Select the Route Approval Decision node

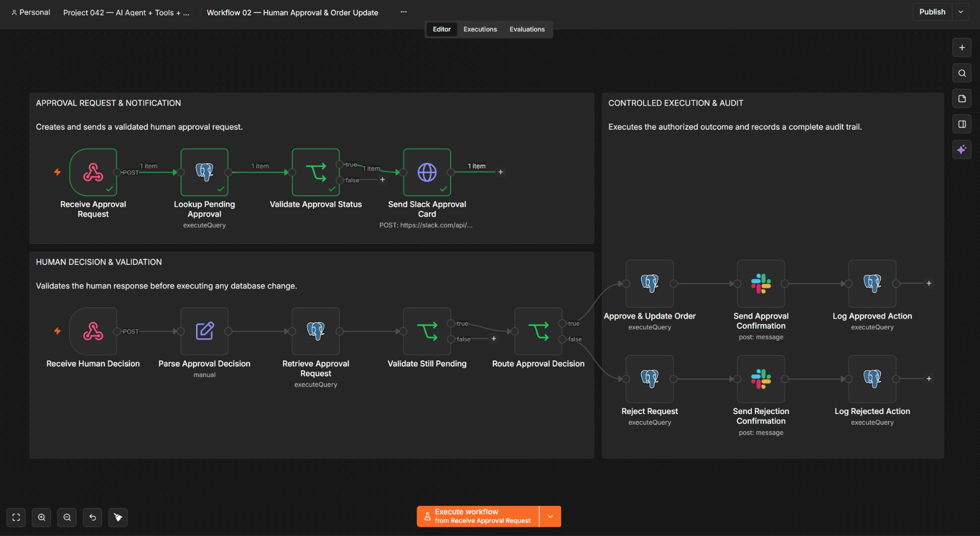pyautogui.click(x=538, y=331)
